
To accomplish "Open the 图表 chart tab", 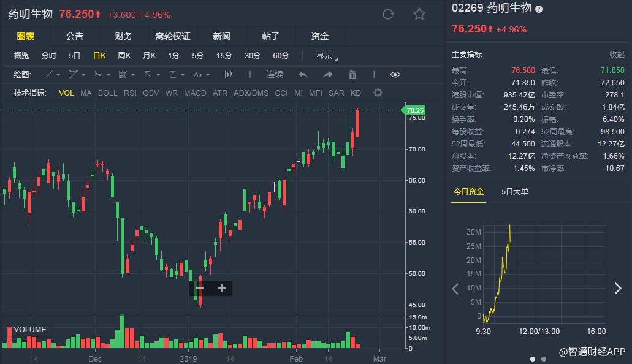I will [26, 36].
